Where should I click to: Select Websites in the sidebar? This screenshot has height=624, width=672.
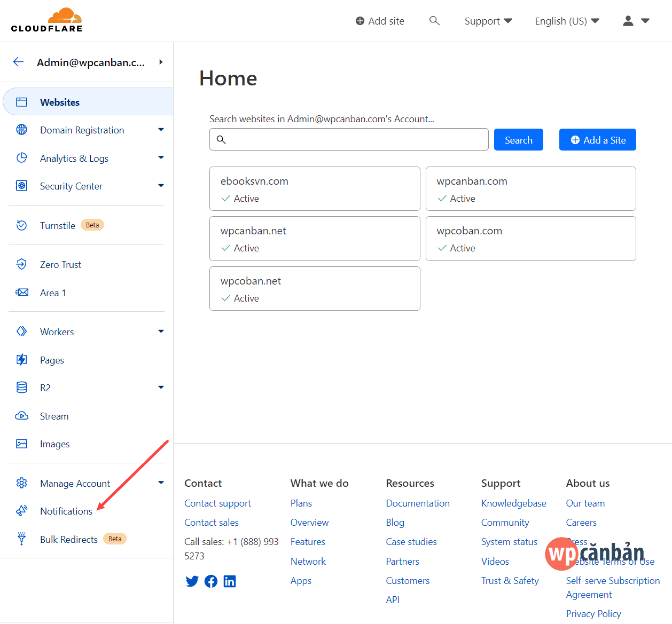click(x=88, y=102)
